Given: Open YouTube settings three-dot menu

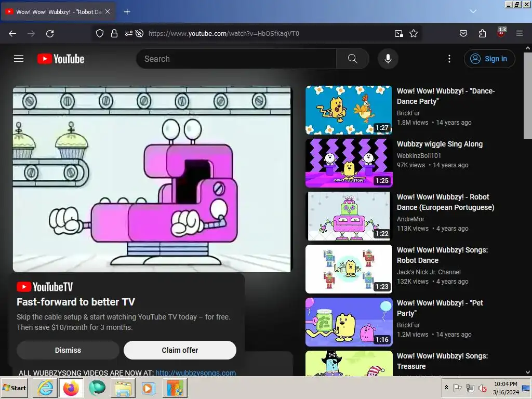Looking at the screenshot, I should point(449,59).
